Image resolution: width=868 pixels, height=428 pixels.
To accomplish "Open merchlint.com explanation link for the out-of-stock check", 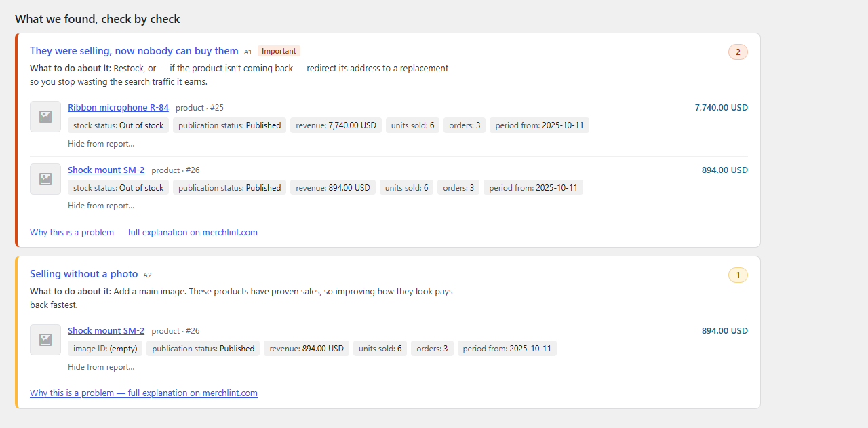I will [144, 232].
